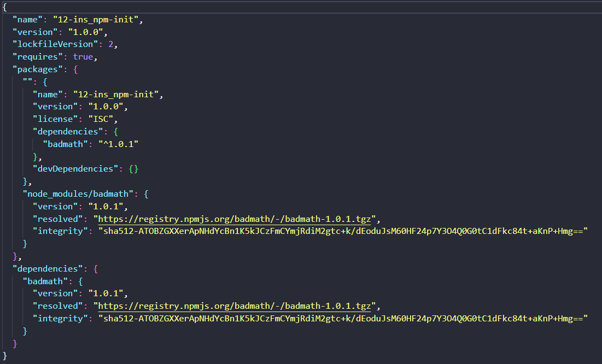Viewport: 602px width, 364px height.
Task: Click "resolved" key in dependencies badmath
Action: [57, 306]
